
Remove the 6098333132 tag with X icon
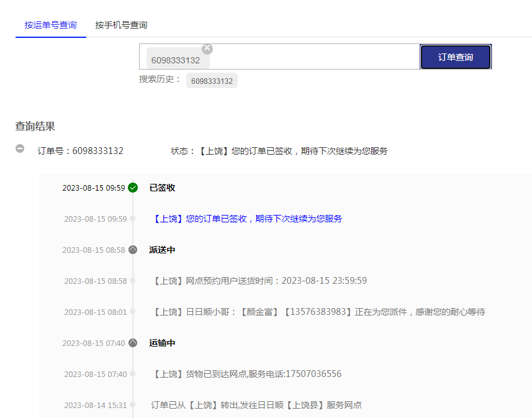pos(207,48)
